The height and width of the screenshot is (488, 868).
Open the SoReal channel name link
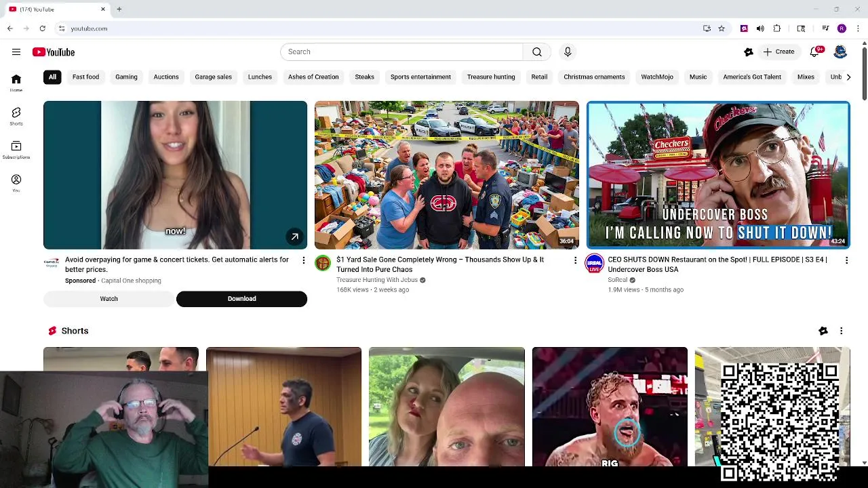[617, 280]
